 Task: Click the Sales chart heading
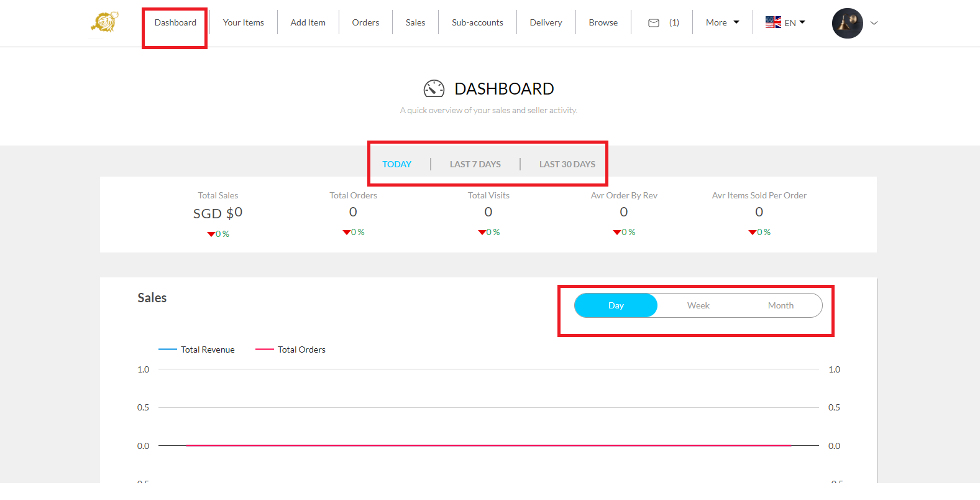tap(152, 298)
